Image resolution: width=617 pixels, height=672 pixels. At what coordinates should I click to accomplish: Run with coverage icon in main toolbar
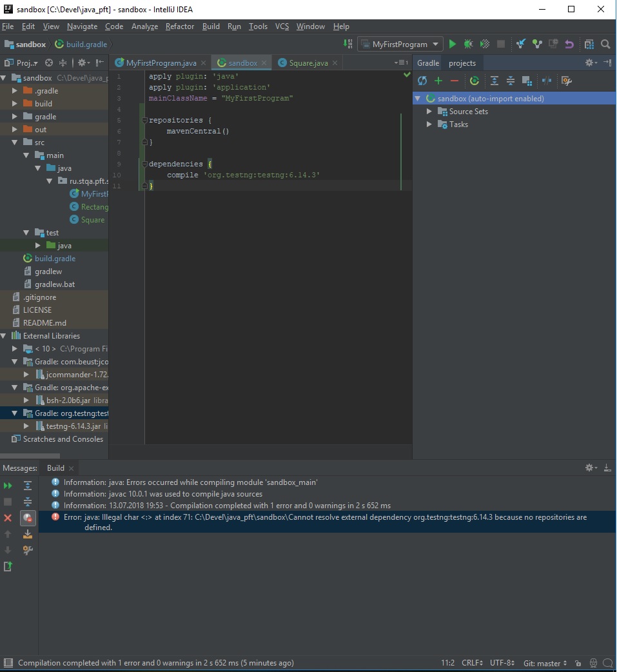click(485, 44)
